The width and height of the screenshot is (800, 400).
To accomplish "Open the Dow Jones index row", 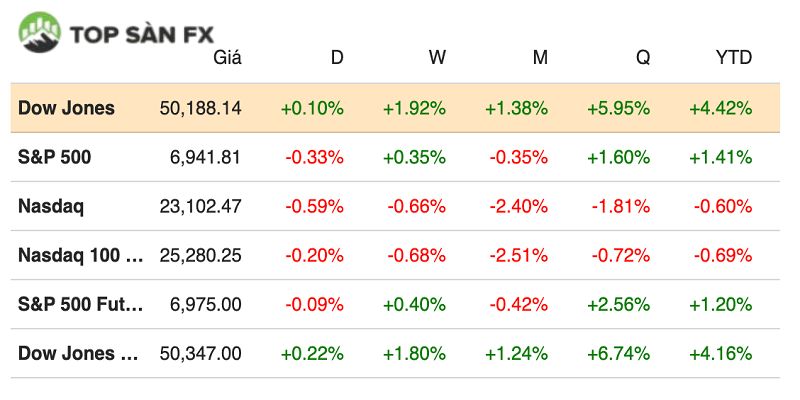I will [66, 108].
